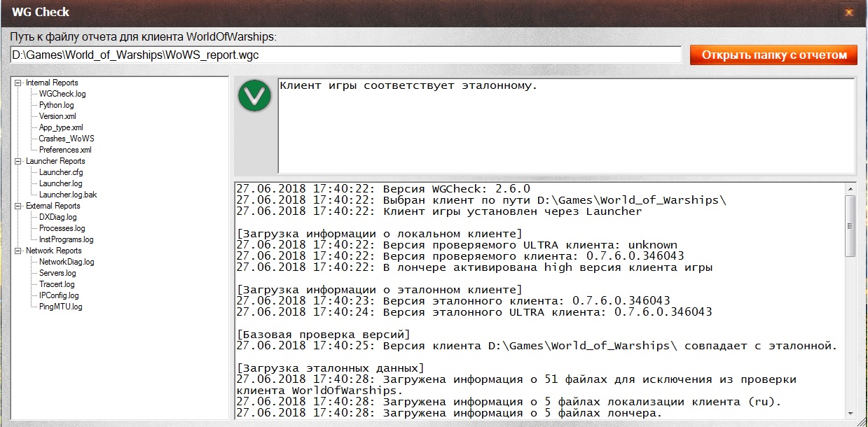Select WGCheck.log in the tree
The width and height of the screenshot is (868, 427).
point(62,94)
